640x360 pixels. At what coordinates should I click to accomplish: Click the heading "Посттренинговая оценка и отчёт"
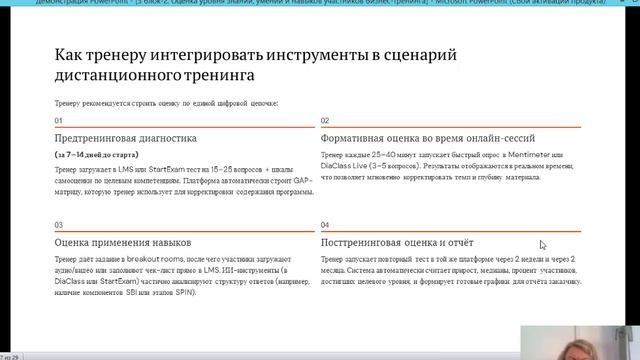[x=397, y=242]
